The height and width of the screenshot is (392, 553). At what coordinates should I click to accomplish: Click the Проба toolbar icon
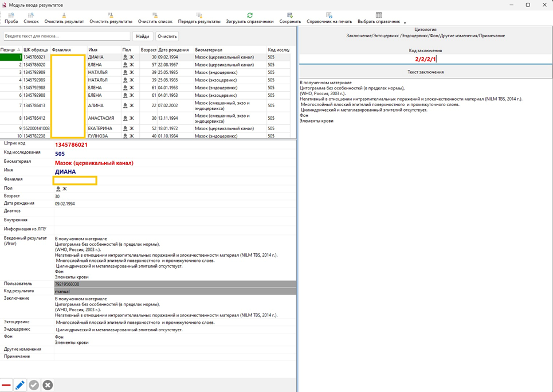[x=11, y=15]
